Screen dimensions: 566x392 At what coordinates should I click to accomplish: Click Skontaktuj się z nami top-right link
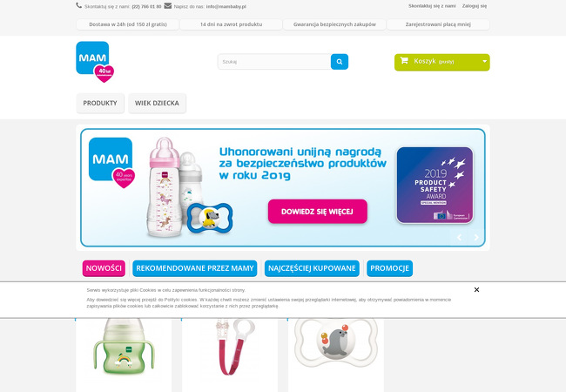pos(432,6)
